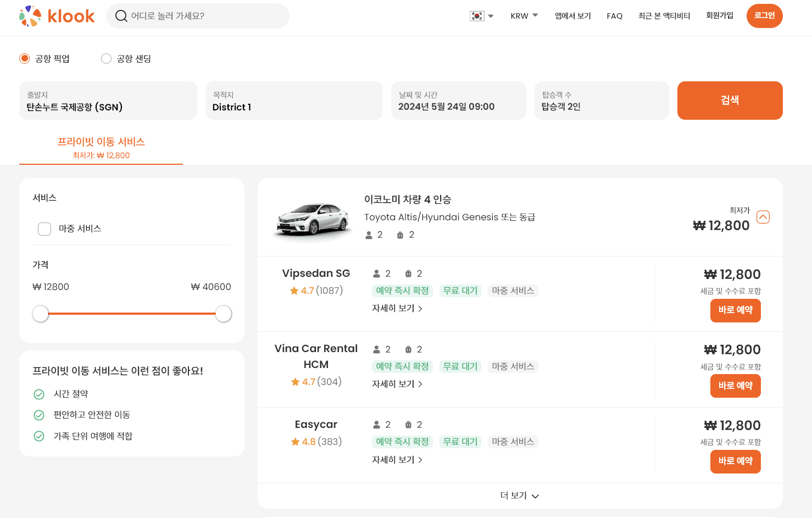This screenshot has width=812, height=518.
Task: Click 바로 예약 for Vipsedan SG
Action: point(735,310)
